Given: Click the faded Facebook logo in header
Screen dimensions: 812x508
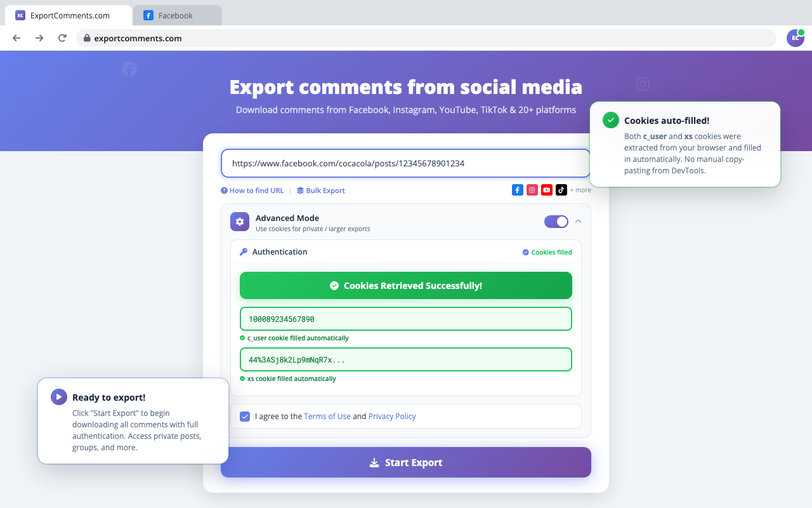Looking at the screenshot, I should coord(129,69).
